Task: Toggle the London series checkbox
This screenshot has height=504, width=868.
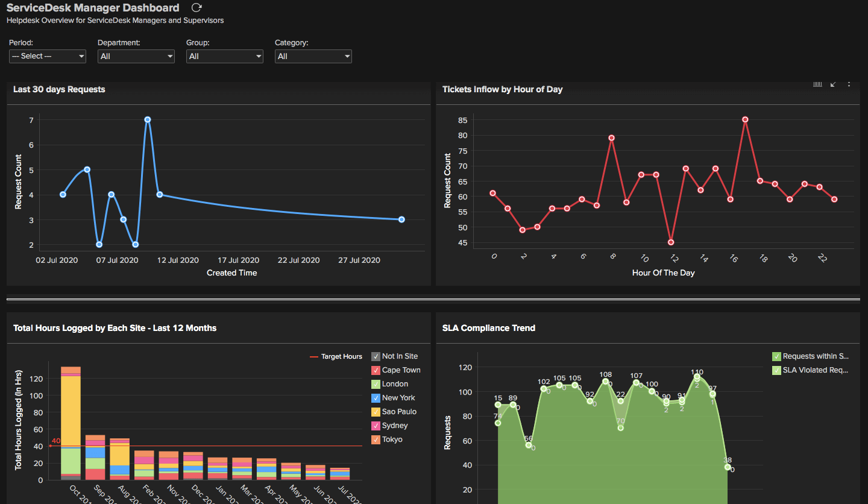Action: [x=376, y=384]
